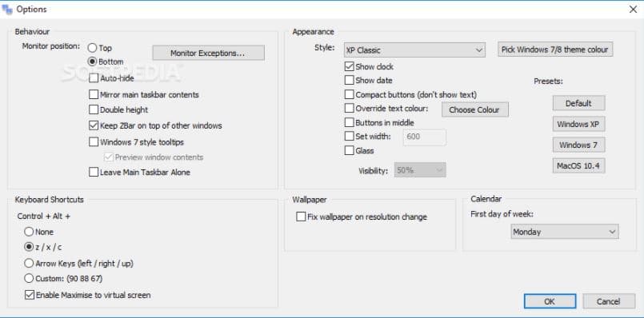Click the Set width input field

tap(425, 137)
